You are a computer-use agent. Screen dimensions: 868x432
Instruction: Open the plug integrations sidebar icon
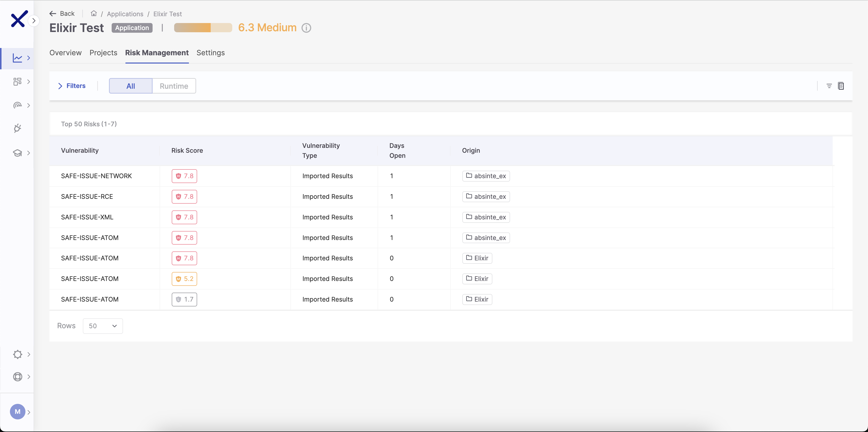(x=17, y=128)
